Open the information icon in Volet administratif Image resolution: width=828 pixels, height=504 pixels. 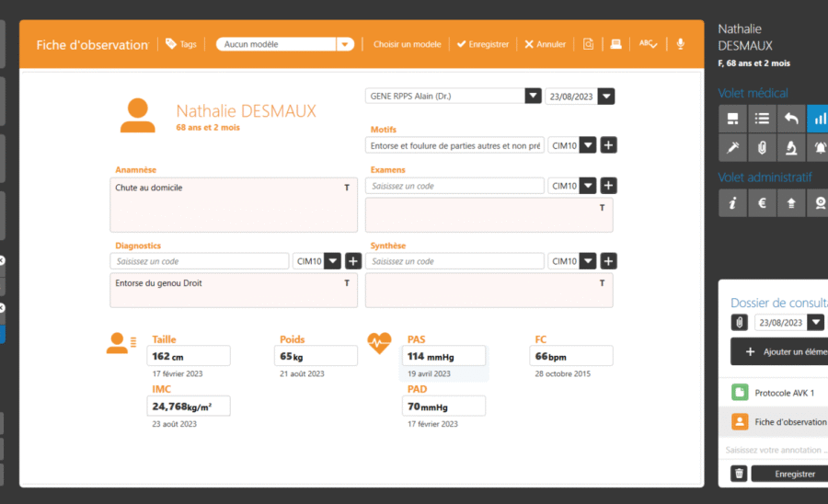point(732,203)
